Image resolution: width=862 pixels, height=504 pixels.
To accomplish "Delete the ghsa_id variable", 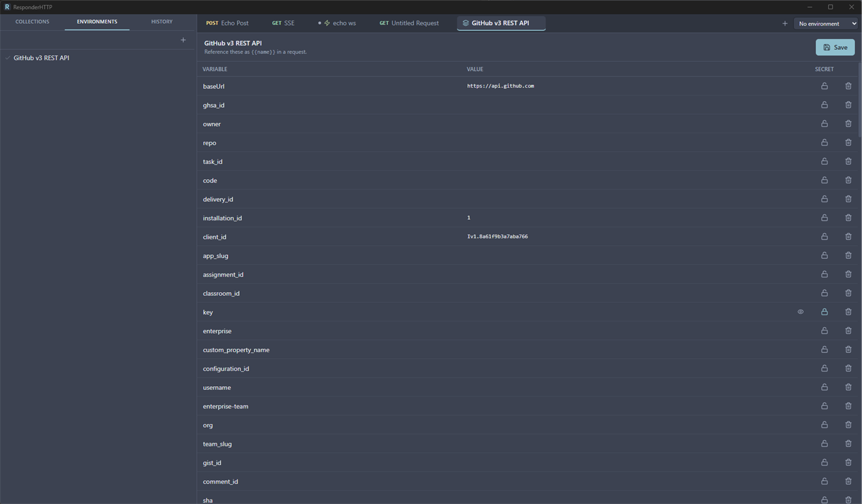I will (848, 105).
